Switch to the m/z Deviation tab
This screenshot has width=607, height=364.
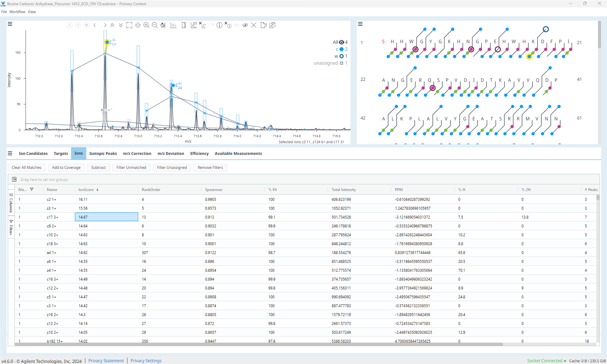point(171,153)
